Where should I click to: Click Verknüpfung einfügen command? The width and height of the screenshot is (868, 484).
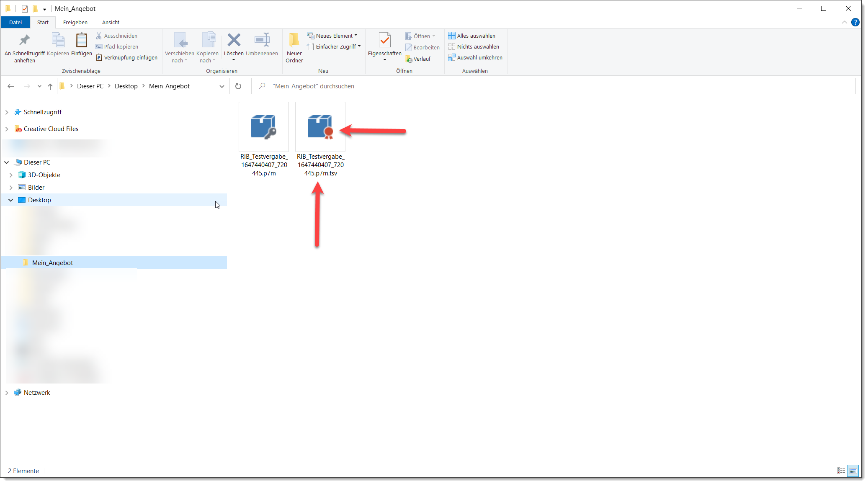coord(127,58)
